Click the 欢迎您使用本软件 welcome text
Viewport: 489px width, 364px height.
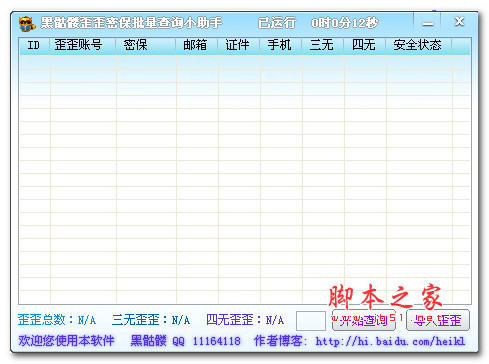(x=66, y=341)
